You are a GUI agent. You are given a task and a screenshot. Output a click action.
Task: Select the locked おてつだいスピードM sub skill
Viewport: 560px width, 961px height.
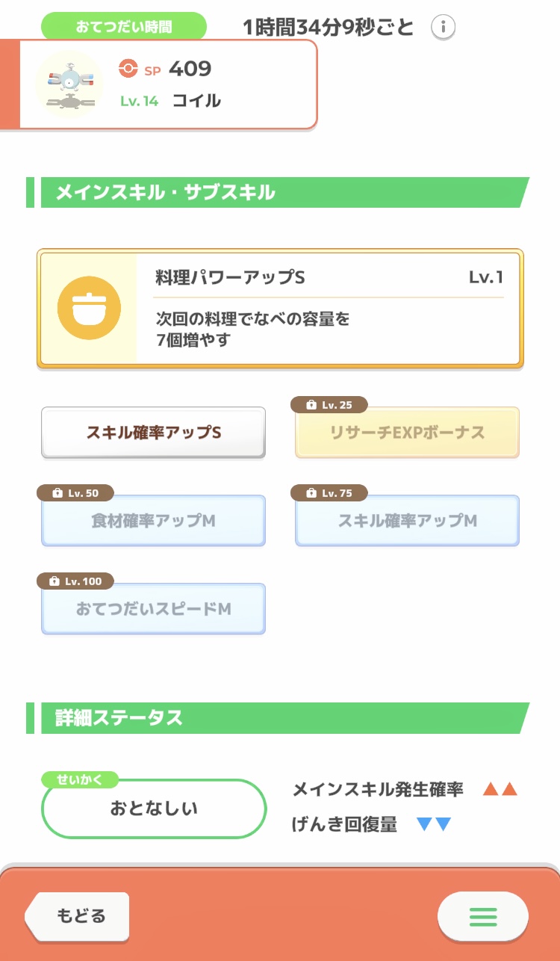click(x=153, y=609)
